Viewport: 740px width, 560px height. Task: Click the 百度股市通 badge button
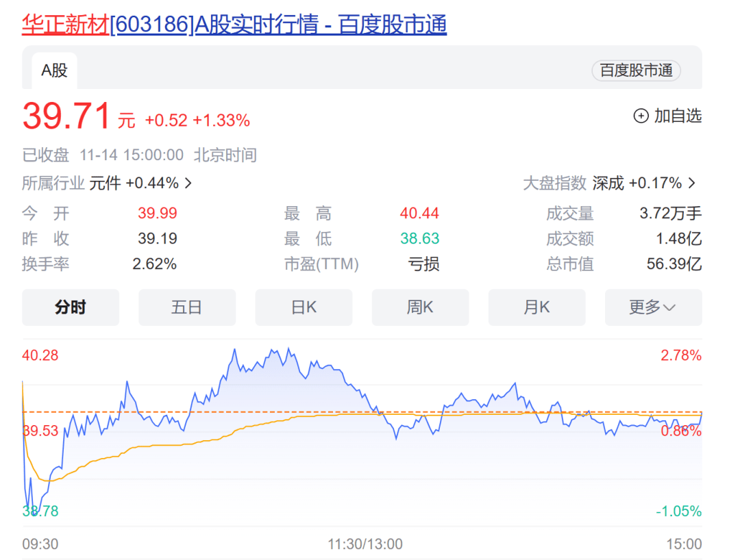[636, 71]
